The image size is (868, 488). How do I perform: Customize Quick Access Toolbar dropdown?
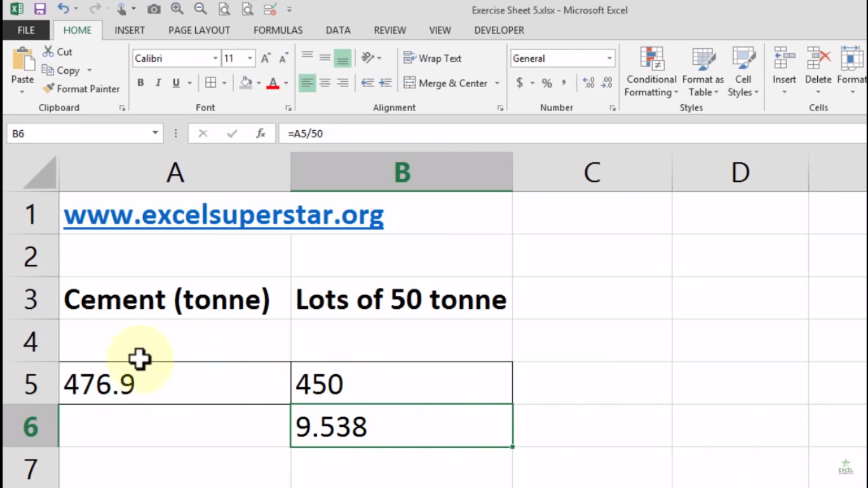[x=290, y=10]
